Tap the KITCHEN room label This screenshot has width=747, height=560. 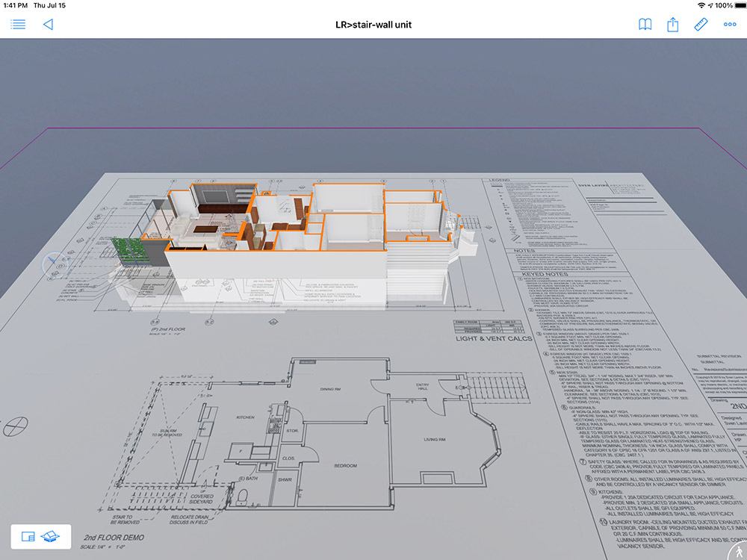tap(245, 417)
